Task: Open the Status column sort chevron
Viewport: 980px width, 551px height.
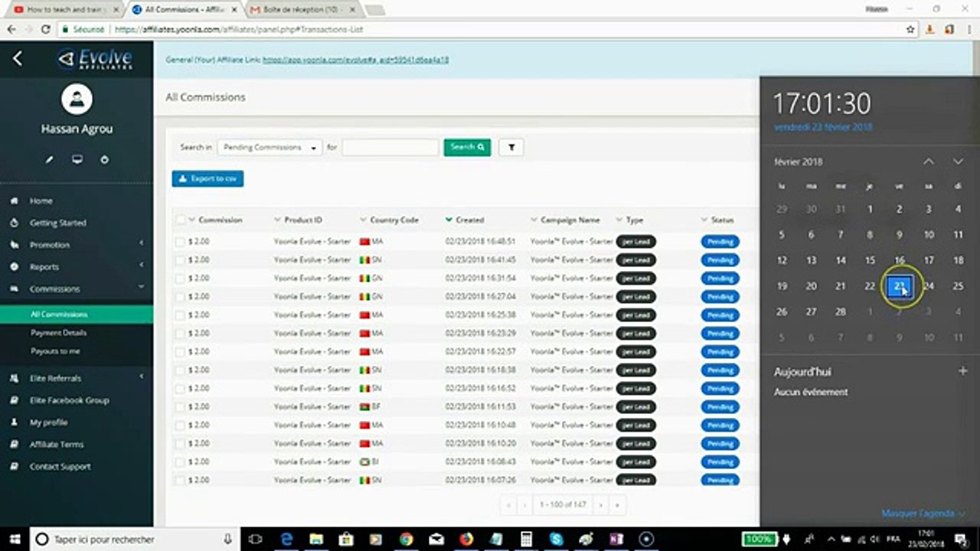Action: [705, 220]
